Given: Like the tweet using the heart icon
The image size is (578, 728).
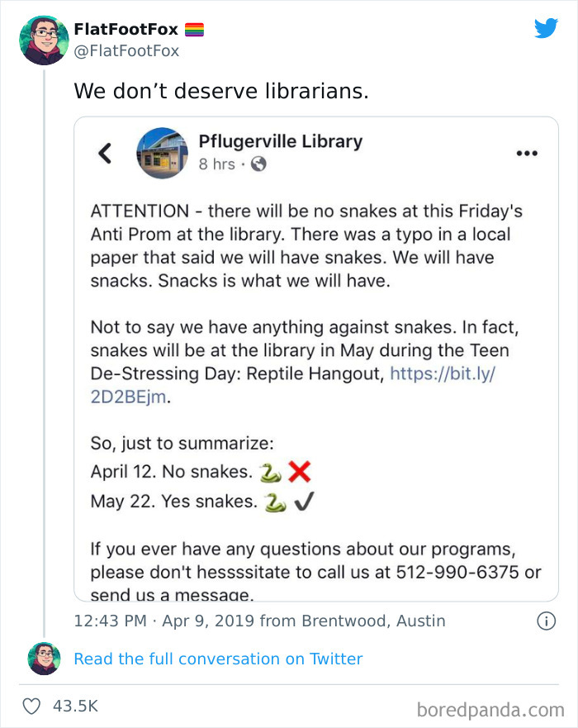Looking at the screenshot, I should [33, 706].
